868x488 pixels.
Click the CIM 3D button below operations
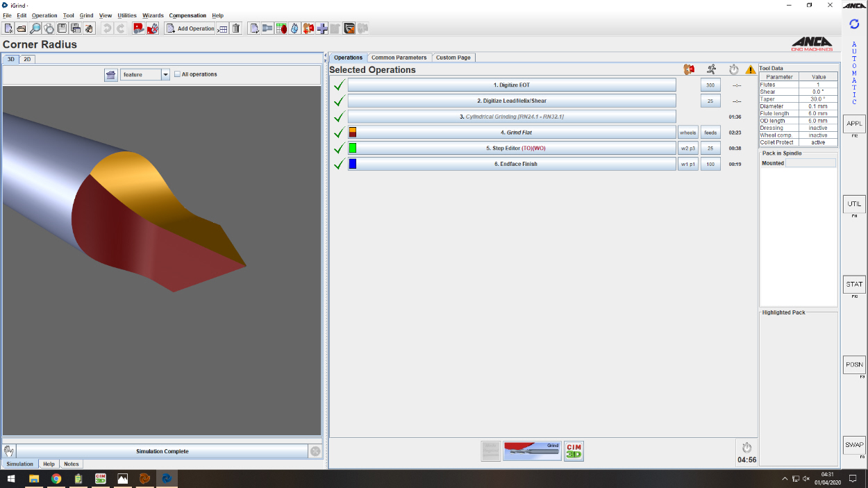(x=574, y=451)
